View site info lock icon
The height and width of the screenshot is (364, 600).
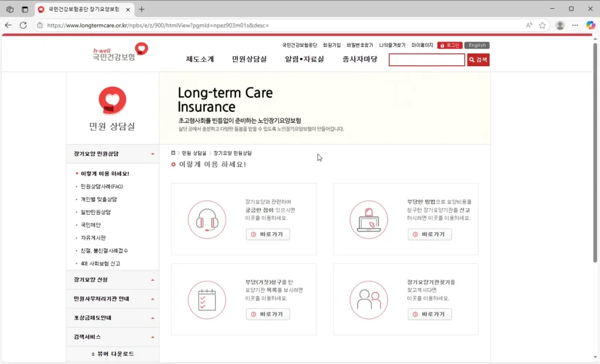[40, 25]
